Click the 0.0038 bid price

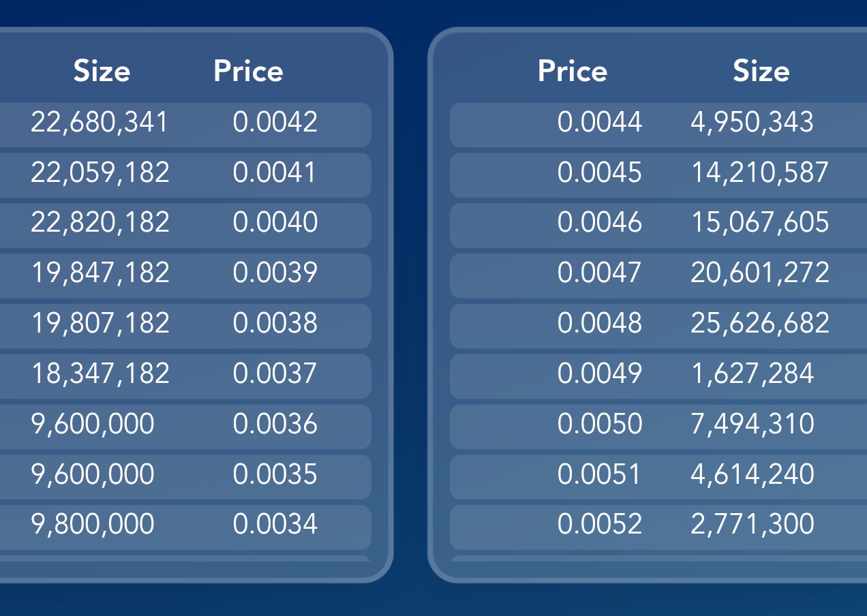[275, 323]
